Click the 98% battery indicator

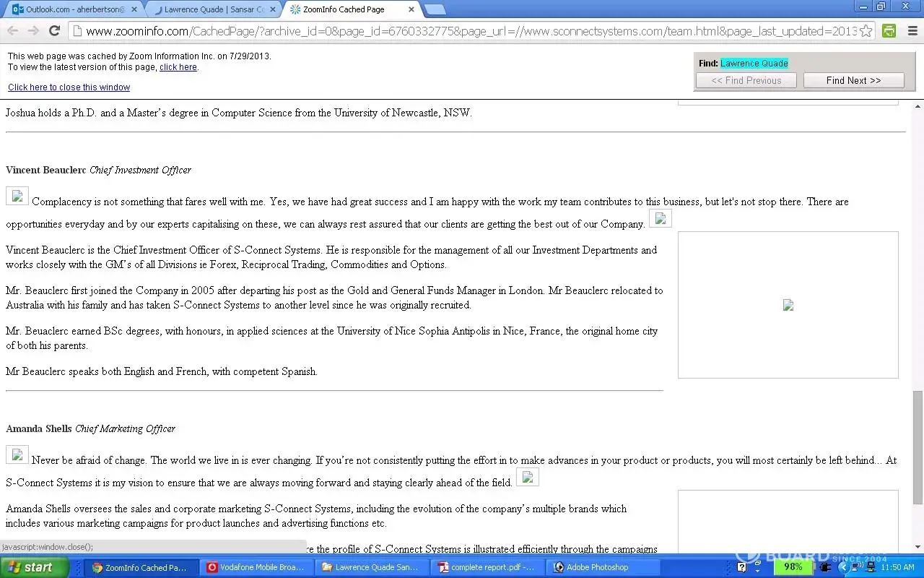(793, 567)
